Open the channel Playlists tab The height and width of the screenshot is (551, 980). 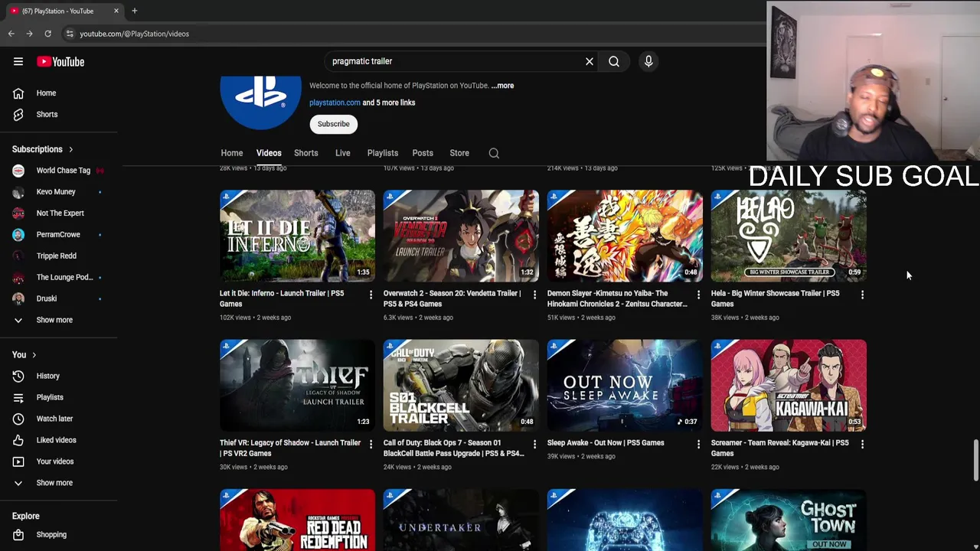click(383, 153)
